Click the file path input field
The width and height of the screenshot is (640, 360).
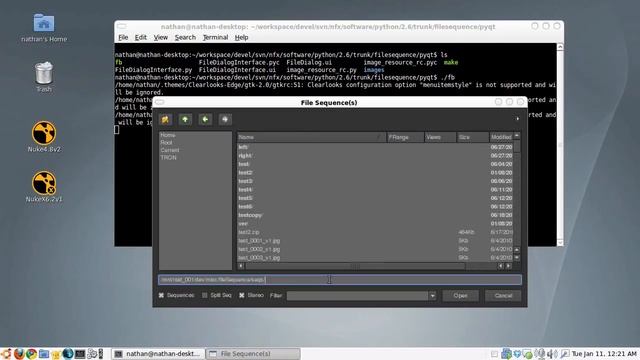pyautogui.click(x=340, y=280)
